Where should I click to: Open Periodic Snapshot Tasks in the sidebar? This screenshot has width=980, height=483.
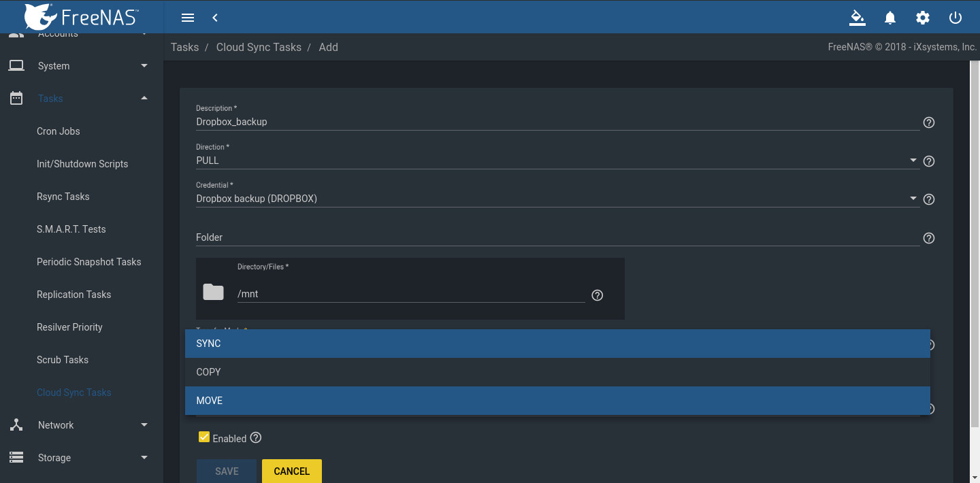click(x=89, y=262)
